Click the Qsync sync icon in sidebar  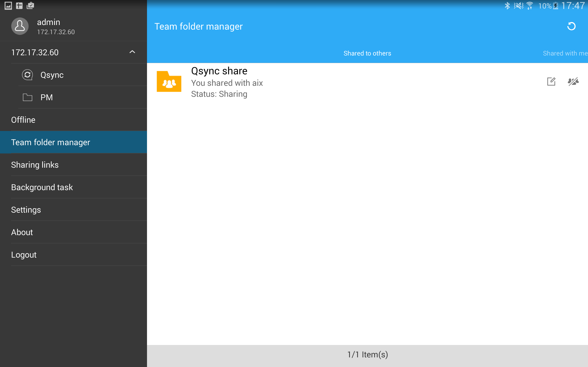pyautogui.click(x=28, y=75)
